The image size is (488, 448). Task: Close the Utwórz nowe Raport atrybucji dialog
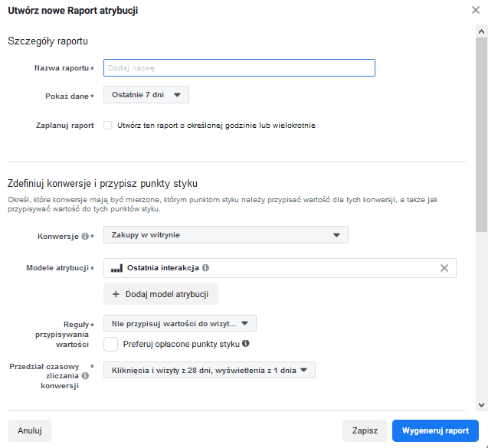475,10
